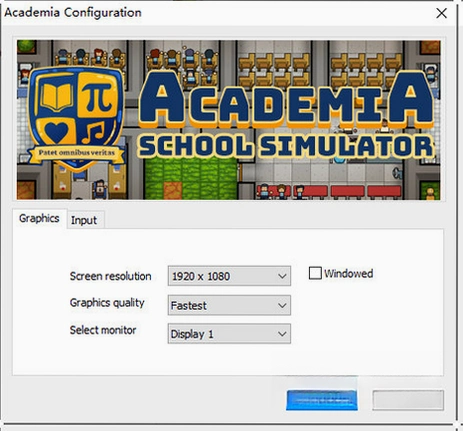
Task: Click the green grass patch in banner
Action: tap(191, 178)
